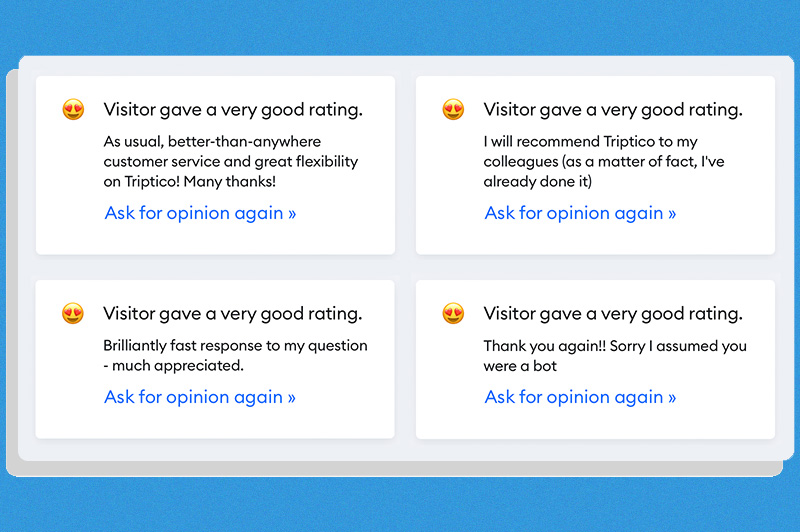The image size is (800, 532).
Task: Click the heart-eyes emoji beside the bot review
Action: [x=453, y=314]
